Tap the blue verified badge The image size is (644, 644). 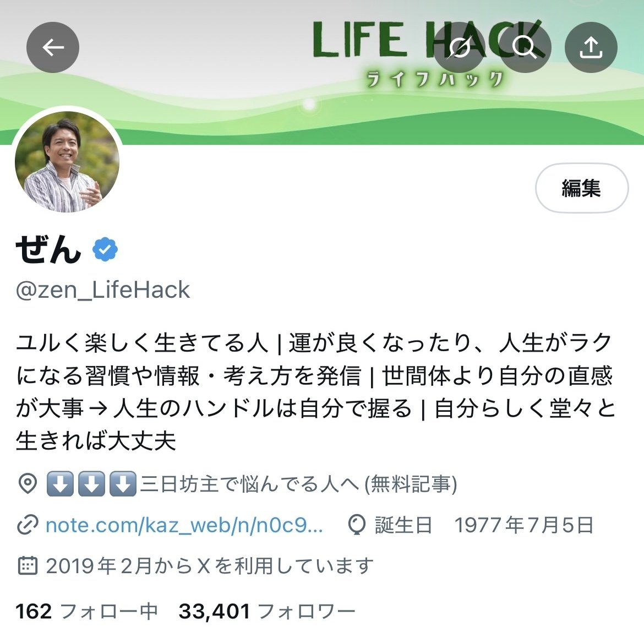tap(105, 249)
